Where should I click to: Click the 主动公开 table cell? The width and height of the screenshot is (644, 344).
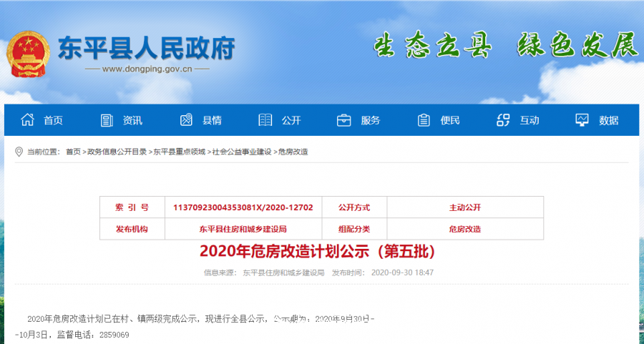coord(465,207)
